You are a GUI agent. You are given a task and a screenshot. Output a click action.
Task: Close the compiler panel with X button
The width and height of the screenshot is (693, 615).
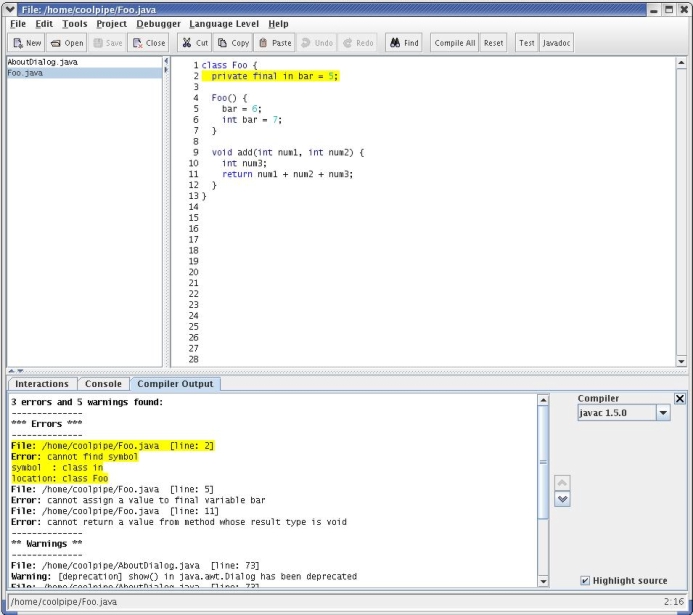click(680, 399)
